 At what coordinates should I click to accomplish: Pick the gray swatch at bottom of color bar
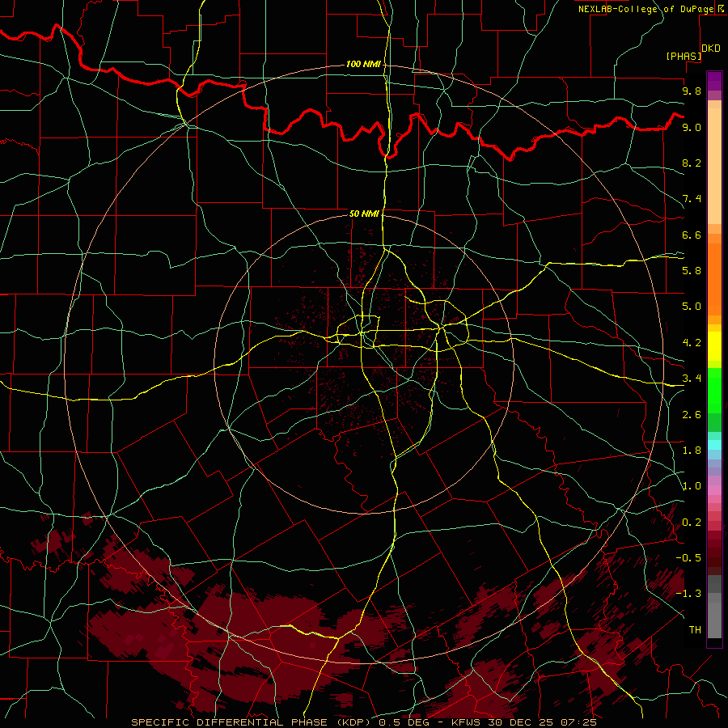point(714,620)
